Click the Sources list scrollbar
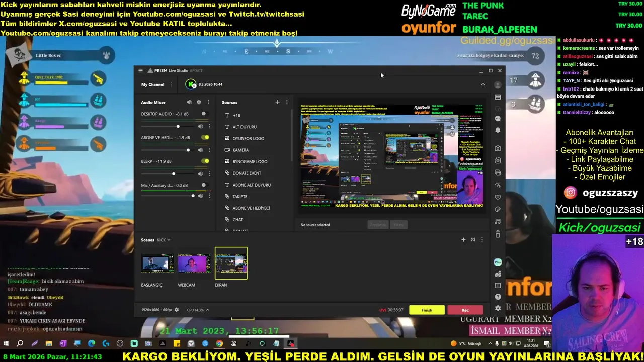Screen dimensions: 644x362 [292, 136]
